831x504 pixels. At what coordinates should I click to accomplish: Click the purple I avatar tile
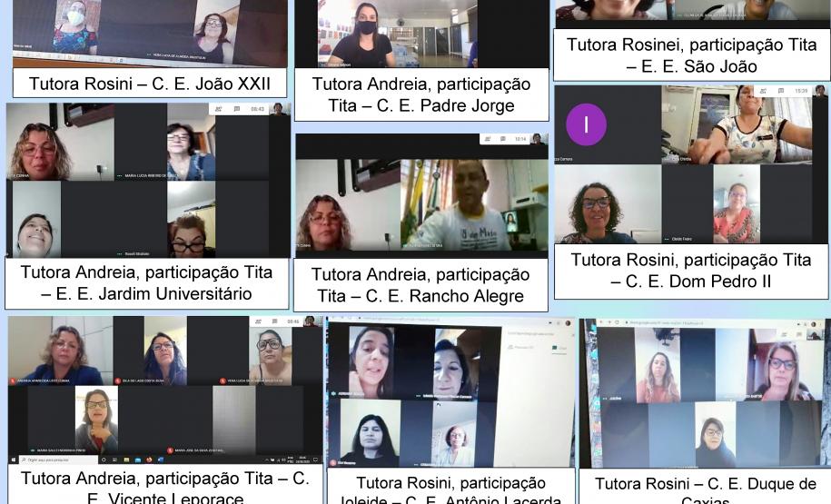tap(586, 124)
